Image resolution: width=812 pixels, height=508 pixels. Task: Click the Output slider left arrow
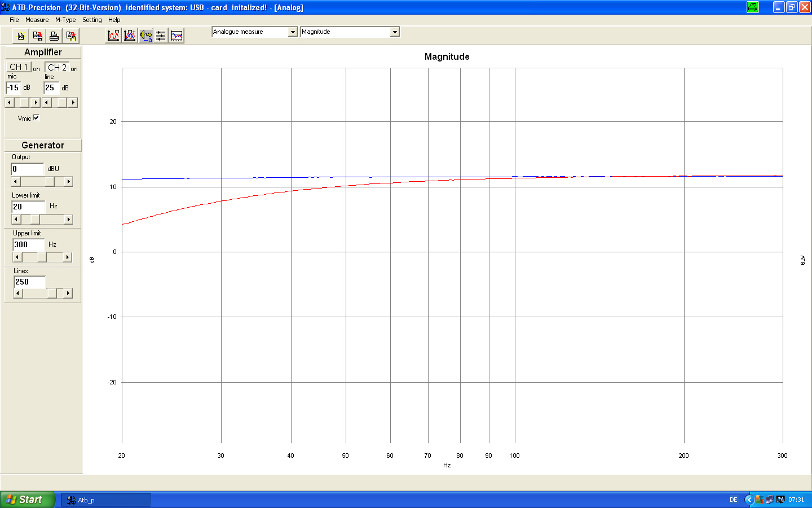click(x=16, y=181)
